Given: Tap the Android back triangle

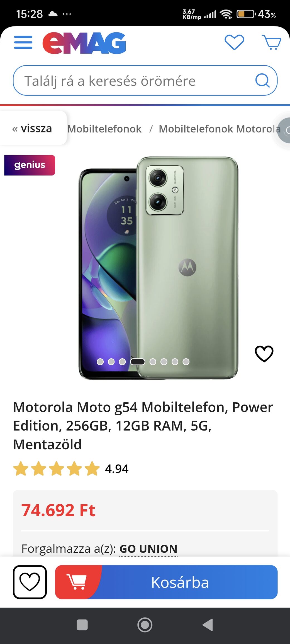Looking at the screenshot, I should coord(208,625).
